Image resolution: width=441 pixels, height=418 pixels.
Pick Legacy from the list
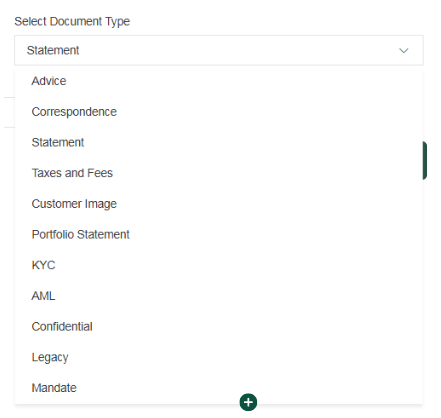pos(50,357)
